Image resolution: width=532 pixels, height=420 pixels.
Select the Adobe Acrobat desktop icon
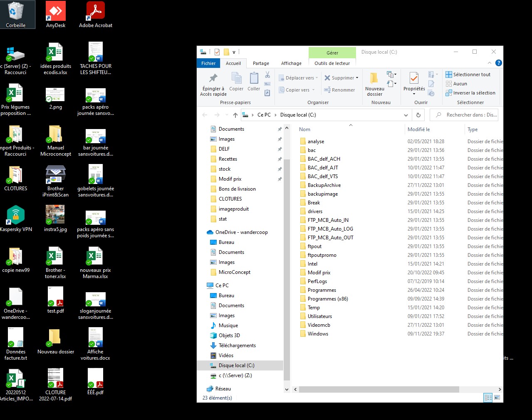[x=96, y=15]
